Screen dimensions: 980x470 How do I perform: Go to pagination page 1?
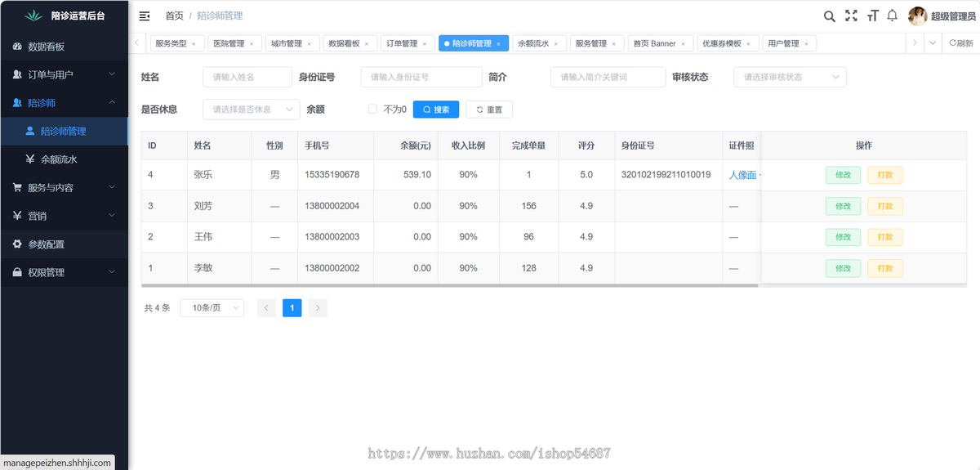292,307
